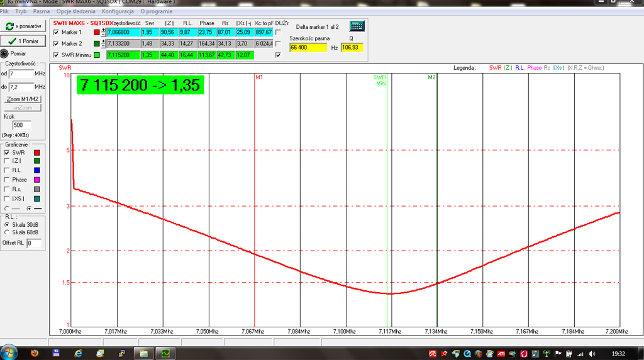Click the ATI tray icon

(501, 354)
